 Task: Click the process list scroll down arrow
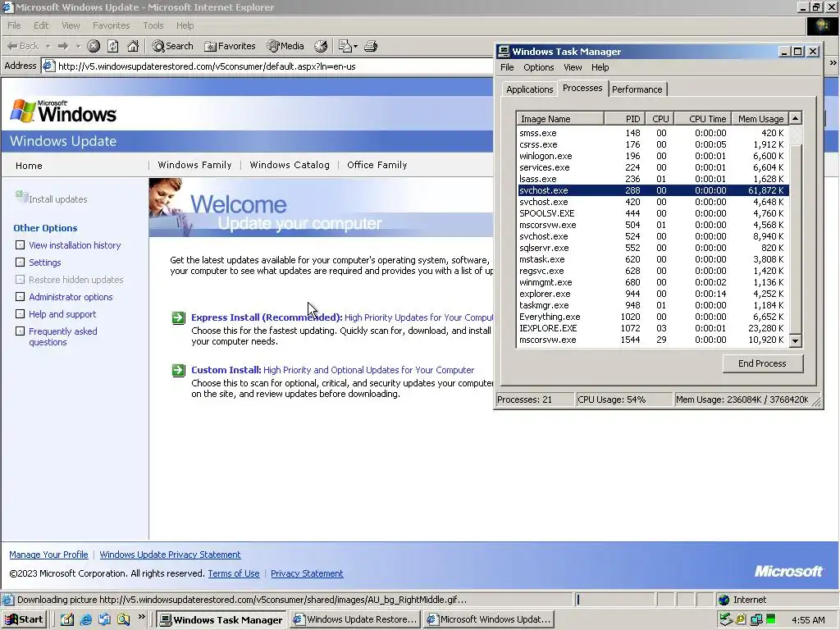tap(796, 340)
